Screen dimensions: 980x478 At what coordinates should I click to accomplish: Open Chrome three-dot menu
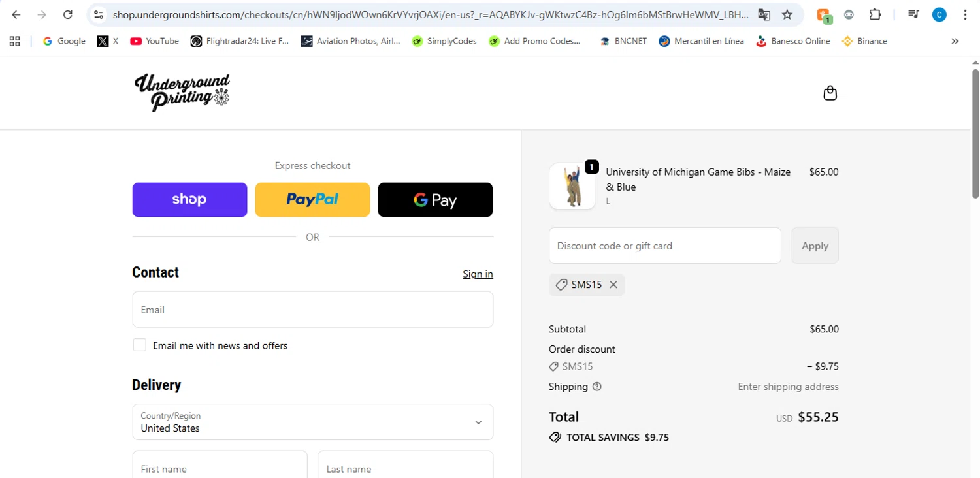[965, 14]
